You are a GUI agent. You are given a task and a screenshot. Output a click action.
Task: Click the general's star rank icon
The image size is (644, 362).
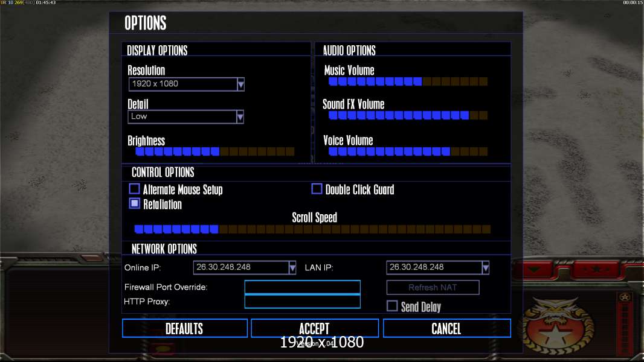coord(625,297)
